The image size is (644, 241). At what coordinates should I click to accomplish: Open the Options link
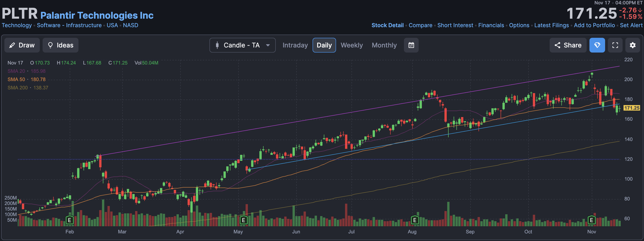(x=519, y=25)
